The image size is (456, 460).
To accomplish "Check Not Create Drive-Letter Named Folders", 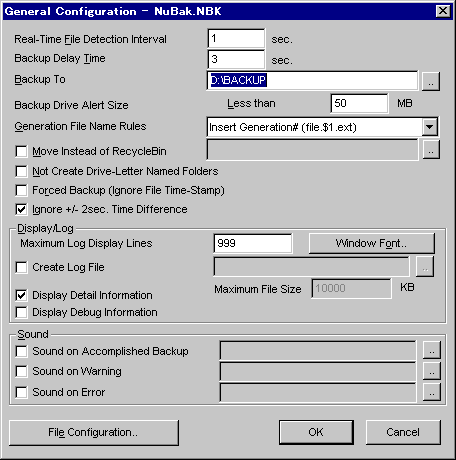I will (x=21, y=171).
